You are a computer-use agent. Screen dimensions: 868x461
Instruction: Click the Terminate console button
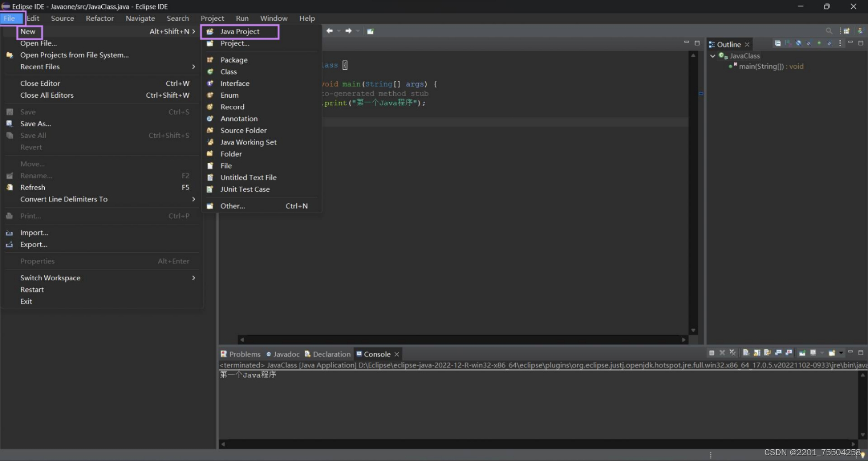[712, 353]
